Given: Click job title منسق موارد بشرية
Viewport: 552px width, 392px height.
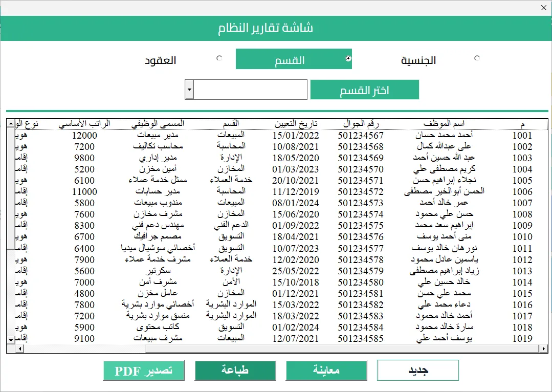Looking at the screenshot, I should [x=158, y=316].
